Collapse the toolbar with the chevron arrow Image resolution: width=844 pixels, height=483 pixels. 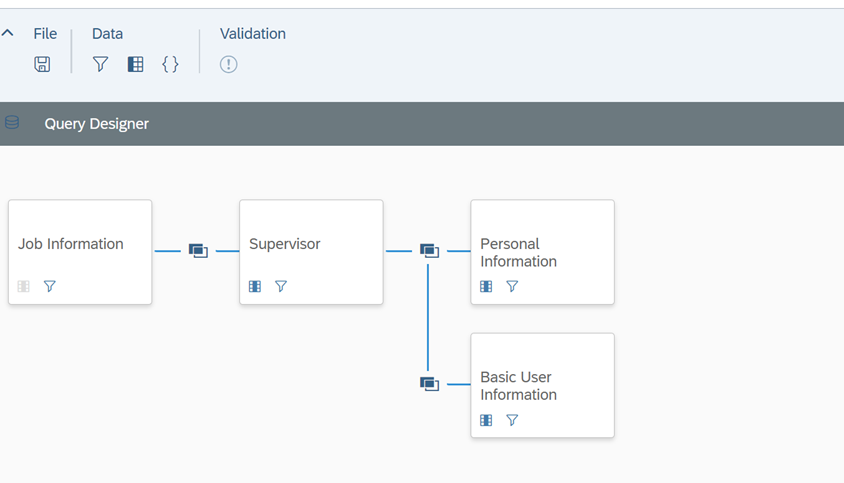pos(8,33)
